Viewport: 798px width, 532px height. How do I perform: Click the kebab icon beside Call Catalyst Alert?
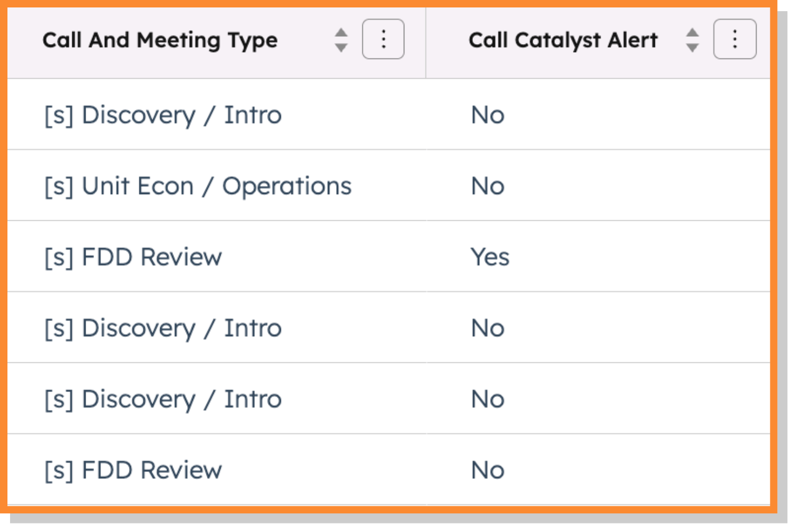736,39
